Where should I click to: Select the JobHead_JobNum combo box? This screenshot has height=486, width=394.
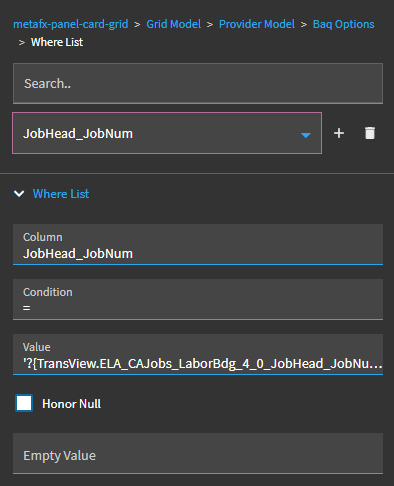[x=167, y=133]
